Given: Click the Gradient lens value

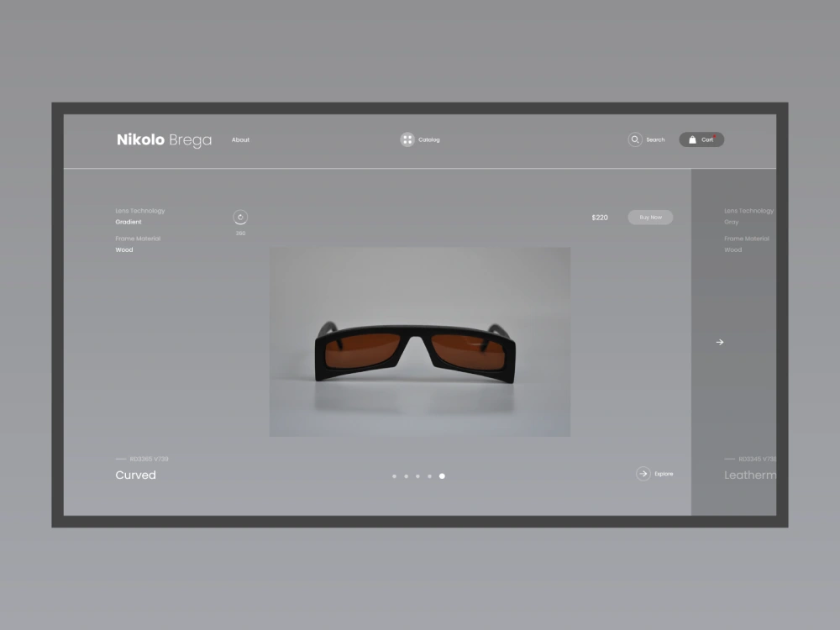Looking at the screenshot, I should (x=129, y=222).
